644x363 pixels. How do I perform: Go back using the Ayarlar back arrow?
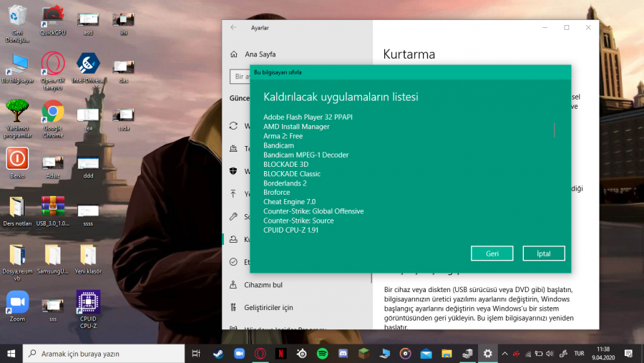pos(233,27)
